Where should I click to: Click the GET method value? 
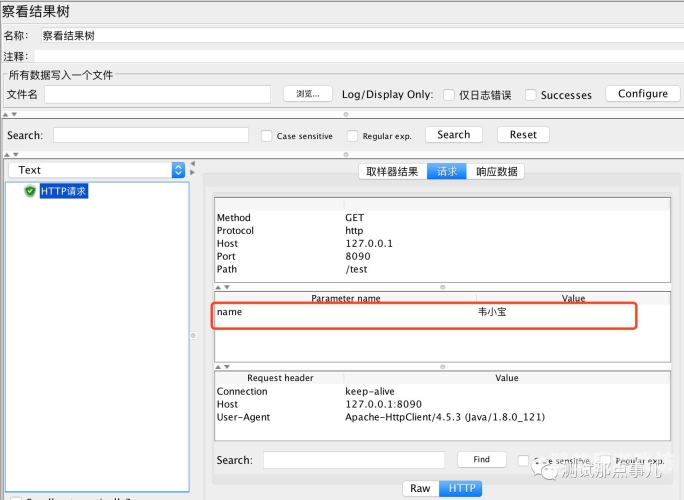(355, 218)
